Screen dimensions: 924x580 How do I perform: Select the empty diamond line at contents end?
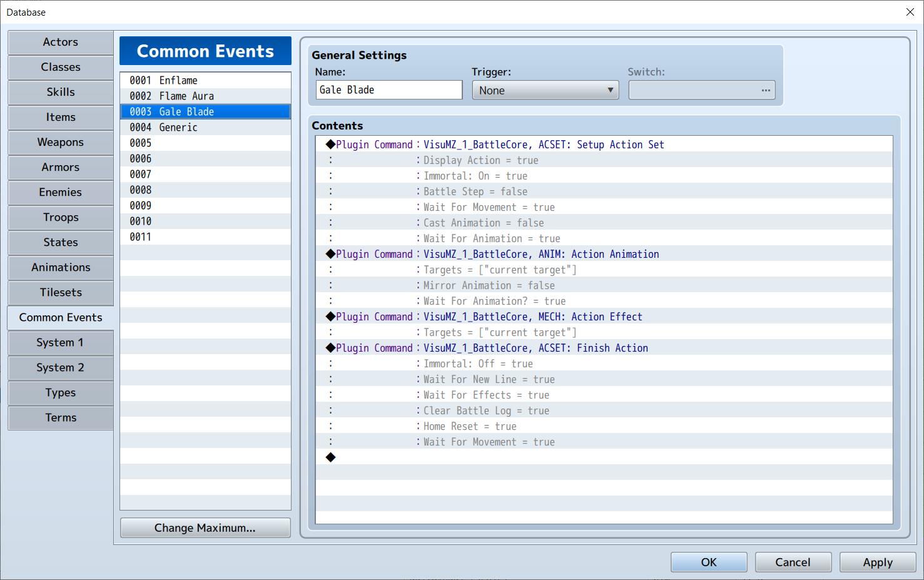[x=604, y=457]
